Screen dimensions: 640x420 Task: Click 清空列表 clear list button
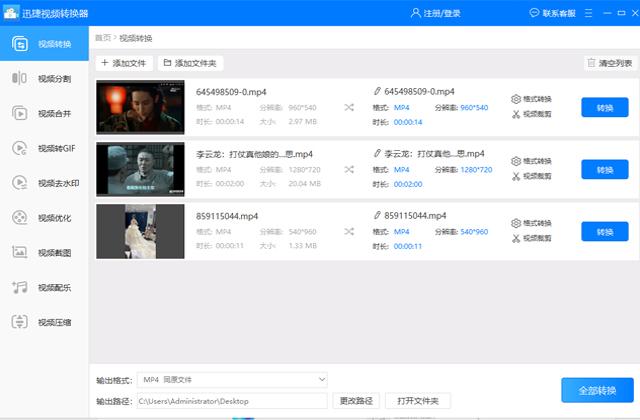(x=610, y=62)
